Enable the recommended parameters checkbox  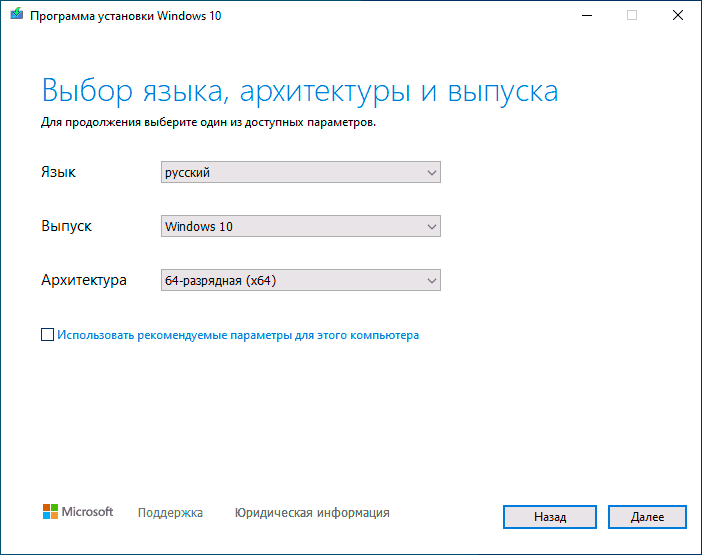pos(48,336)
